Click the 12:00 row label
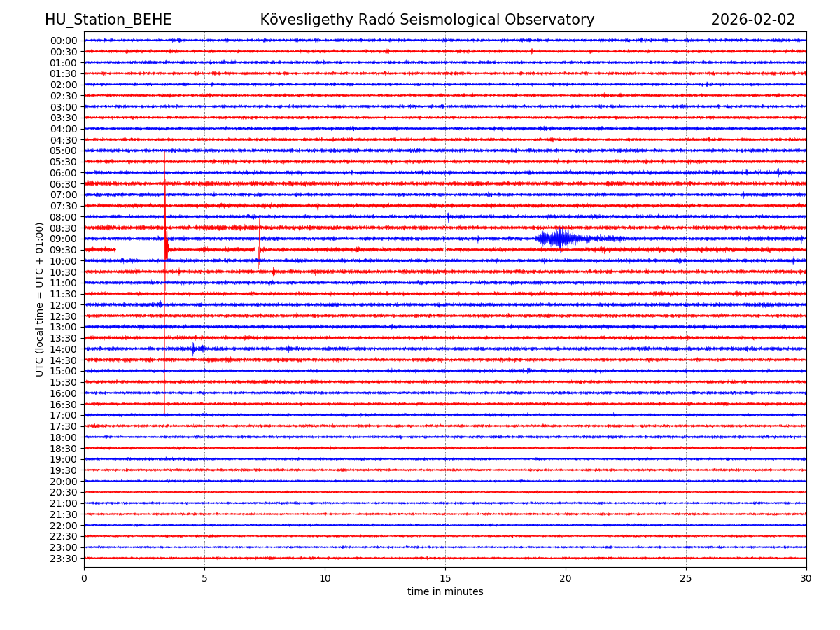The image size is (840, 630). pyautogui.click(x=63, y=305)
